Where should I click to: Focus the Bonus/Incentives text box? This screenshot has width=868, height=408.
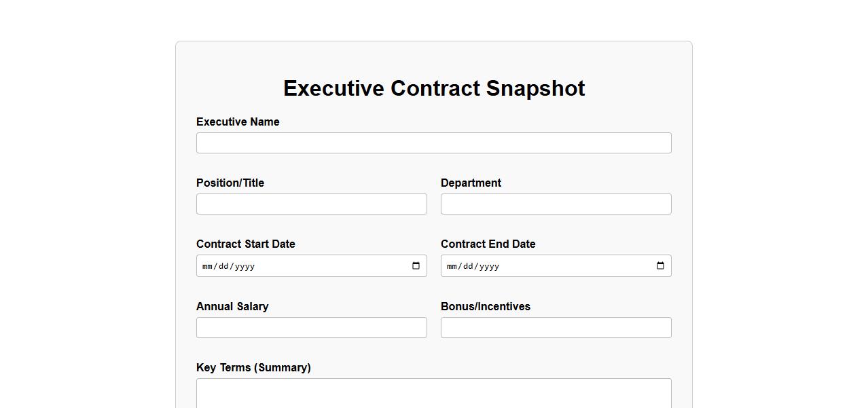coord(556,328)
